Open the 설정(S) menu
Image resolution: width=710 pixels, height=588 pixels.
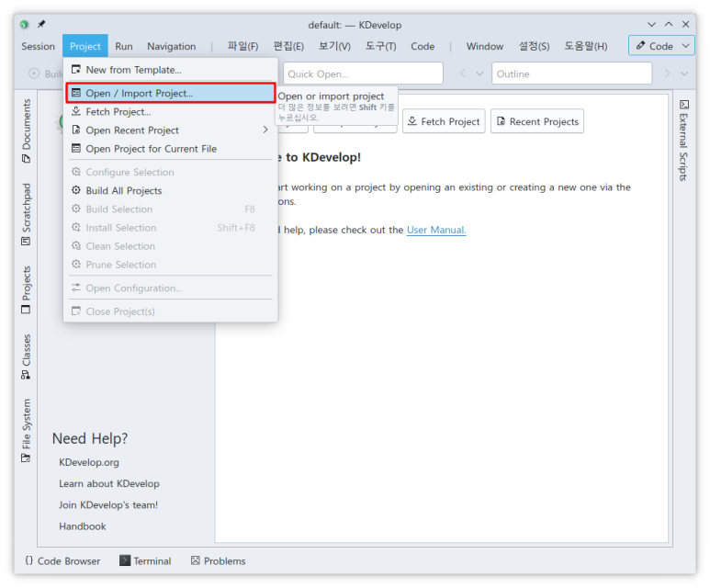point(534,46)
